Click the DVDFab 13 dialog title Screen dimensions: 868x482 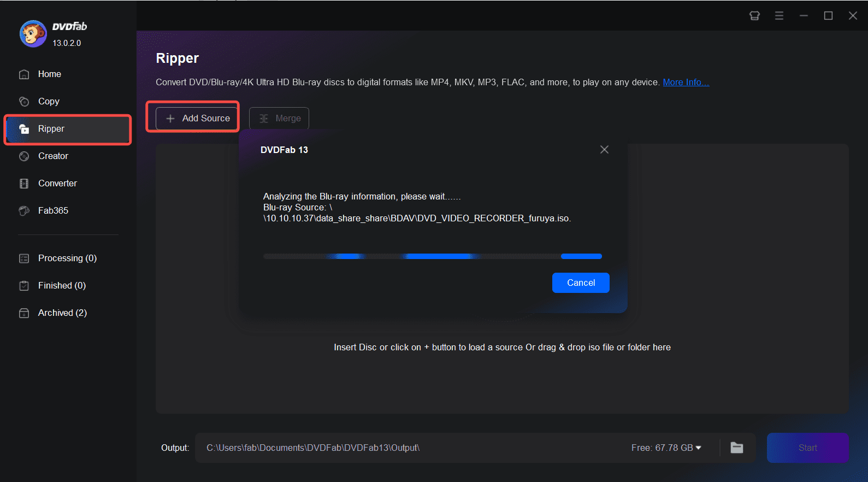[284, 150]
